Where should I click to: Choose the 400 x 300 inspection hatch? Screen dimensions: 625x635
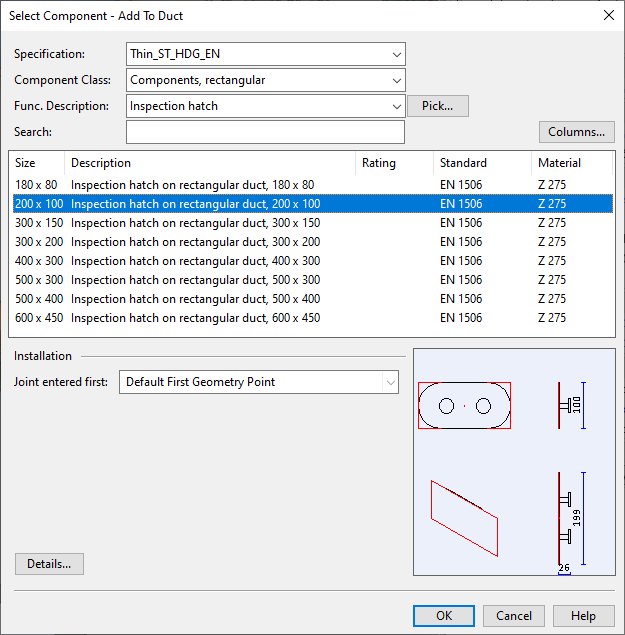pyautogui.click(x=195, y=261)
